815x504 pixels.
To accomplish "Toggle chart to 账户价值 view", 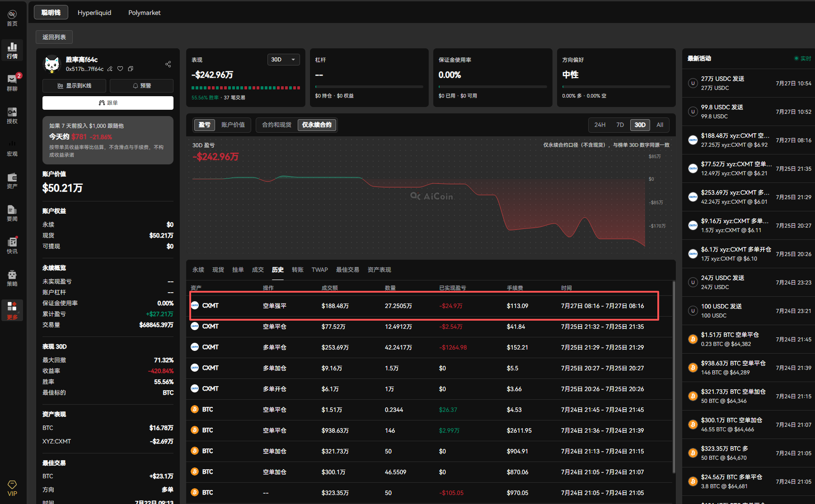I will (x=233, y=125).
